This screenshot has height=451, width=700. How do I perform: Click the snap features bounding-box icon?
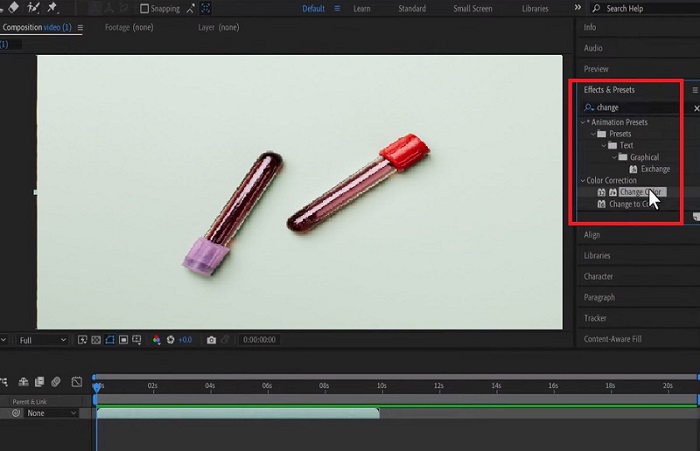pos(206,8)
